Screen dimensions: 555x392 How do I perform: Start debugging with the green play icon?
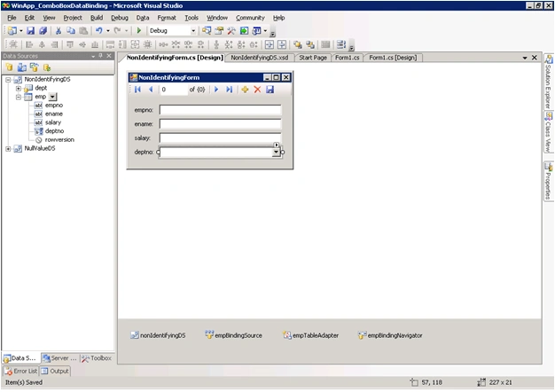[x=138, y=31]
